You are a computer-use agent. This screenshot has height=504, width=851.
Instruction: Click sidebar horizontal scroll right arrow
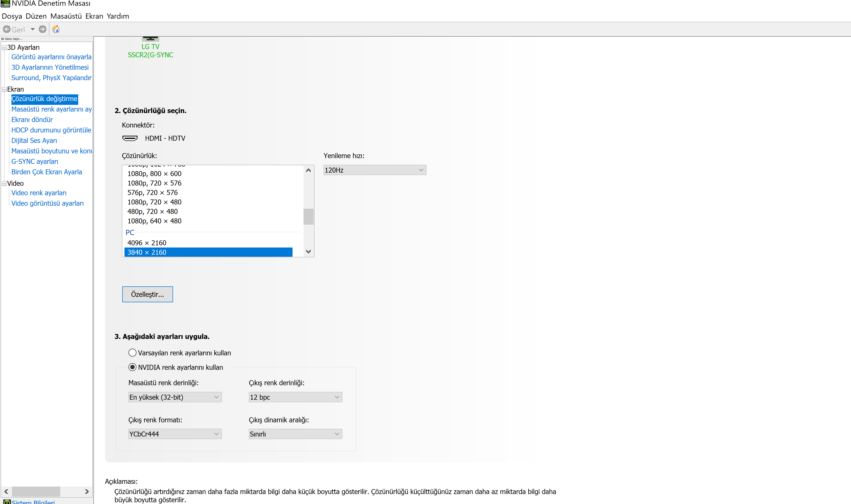pos(87,492)
